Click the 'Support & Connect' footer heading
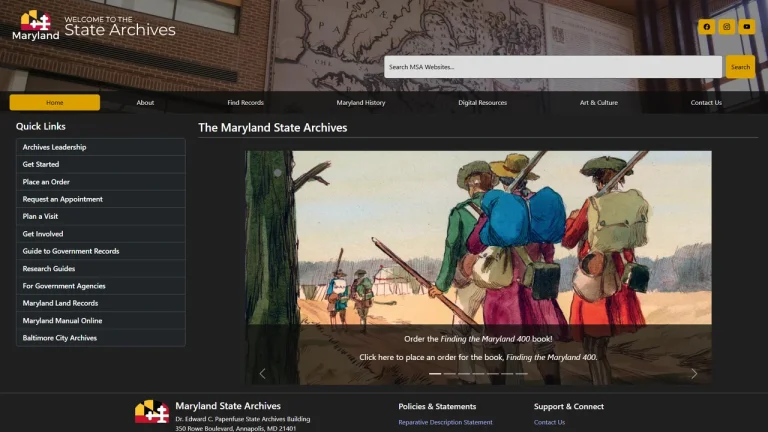This screenshot has height=432, width=768. [569, 406]
